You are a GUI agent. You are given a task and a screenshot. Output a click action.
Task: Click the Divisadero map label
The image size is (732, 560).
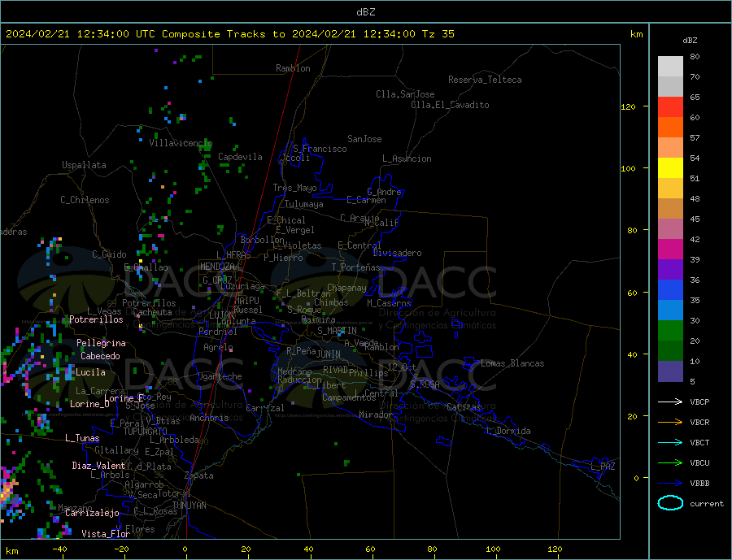(397, 253)
